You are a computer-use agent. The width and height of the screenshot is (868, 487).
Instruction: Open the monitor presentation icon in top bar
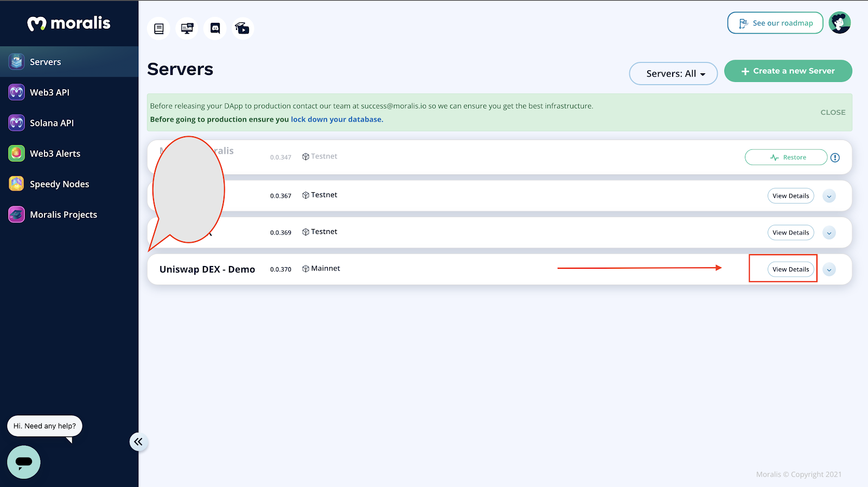187,29
